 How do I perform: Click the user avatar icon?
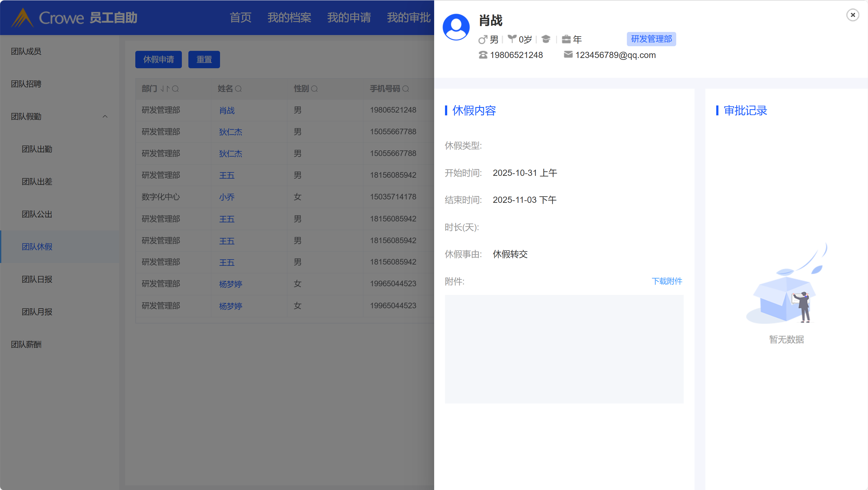coord(456,27)
